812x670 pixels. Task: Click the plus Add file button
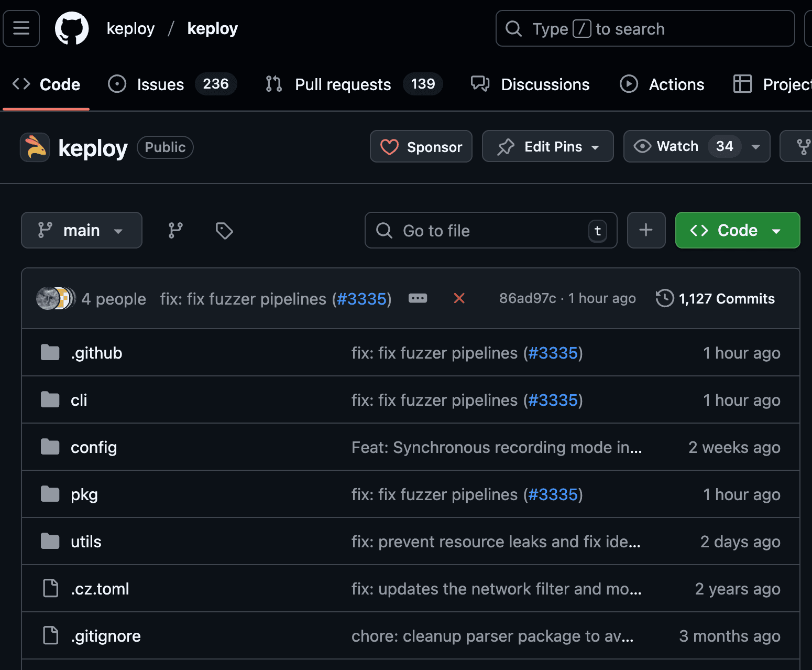pyautogui.click(x=646, y=230)
